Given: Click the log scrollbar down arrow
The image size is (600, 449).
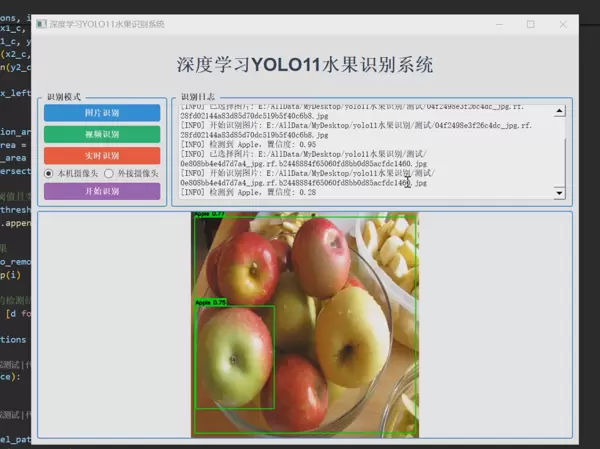Looking at the screenshot, I should pyautogui.click(x=560, y=192).
